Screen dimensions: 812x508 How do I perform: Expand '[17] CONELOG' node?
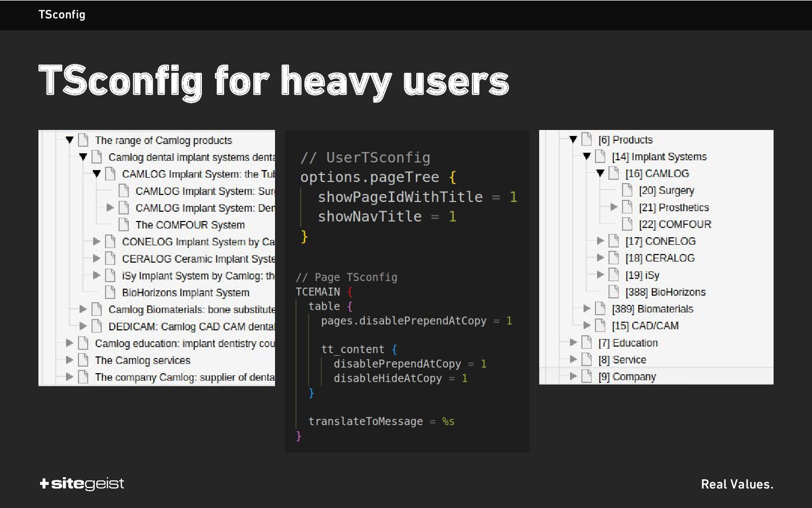click(x=600, y=240)
